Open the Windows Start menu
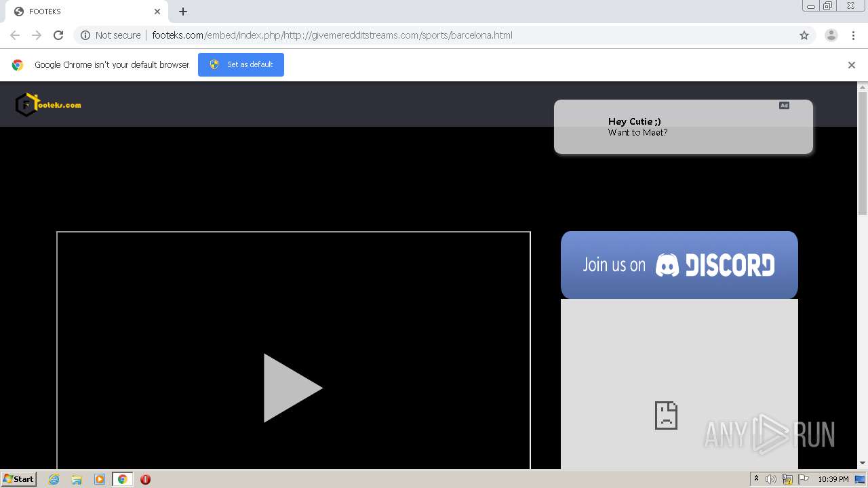Viewport: 868px width, 488px height. click(19, 479)
